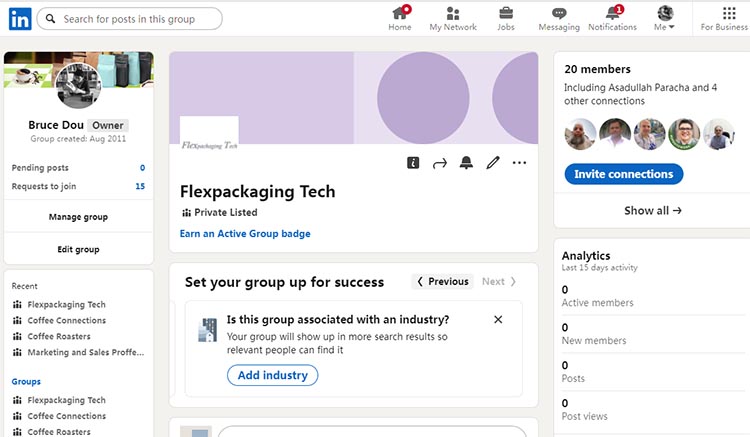Open Manage group

click(x=78, y=217)
